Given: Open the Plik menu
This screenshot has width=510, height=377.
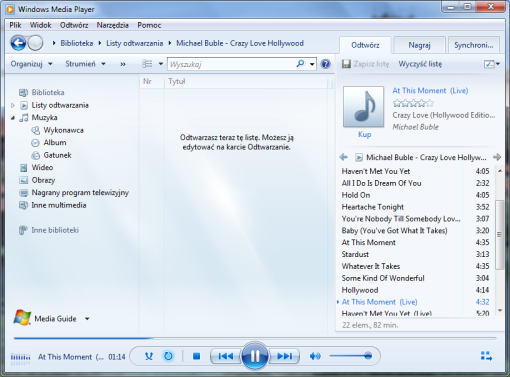Looking at the screenshot, I should 15,25.
